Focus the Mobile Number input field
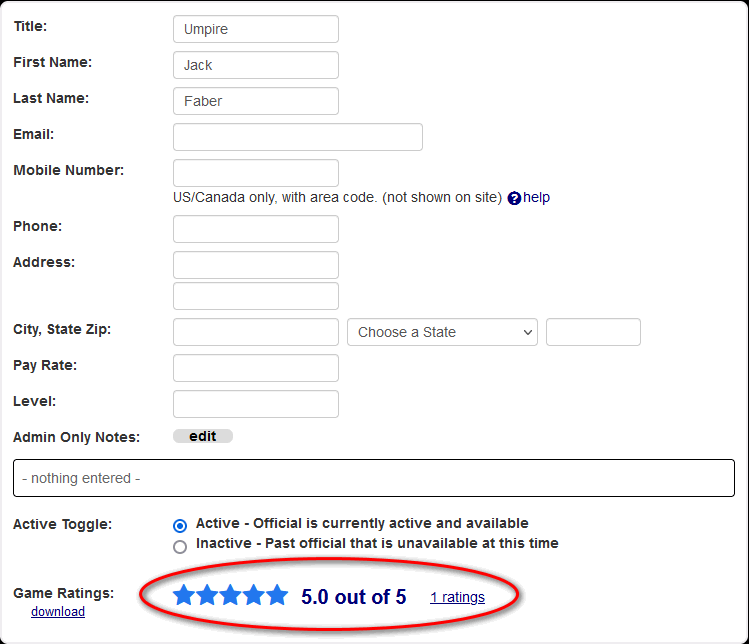Viewport: 749px width, 644px height. click(x=255, y=173)
